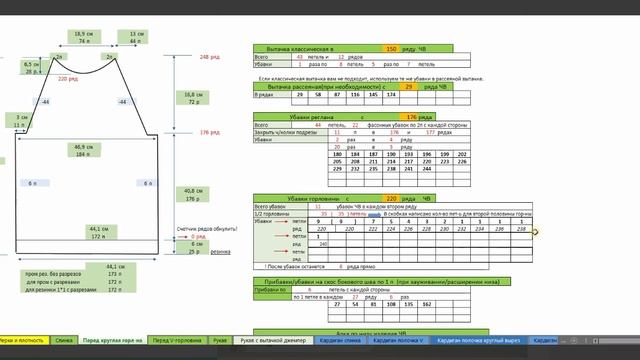Select side seam cell 162
Viewport: 640px width, 360px height.
427,304
